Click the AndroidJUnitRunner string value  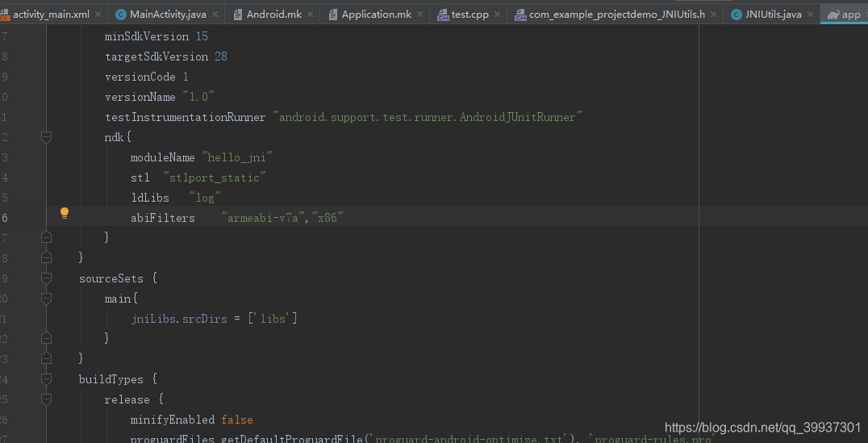pos(428,117)
